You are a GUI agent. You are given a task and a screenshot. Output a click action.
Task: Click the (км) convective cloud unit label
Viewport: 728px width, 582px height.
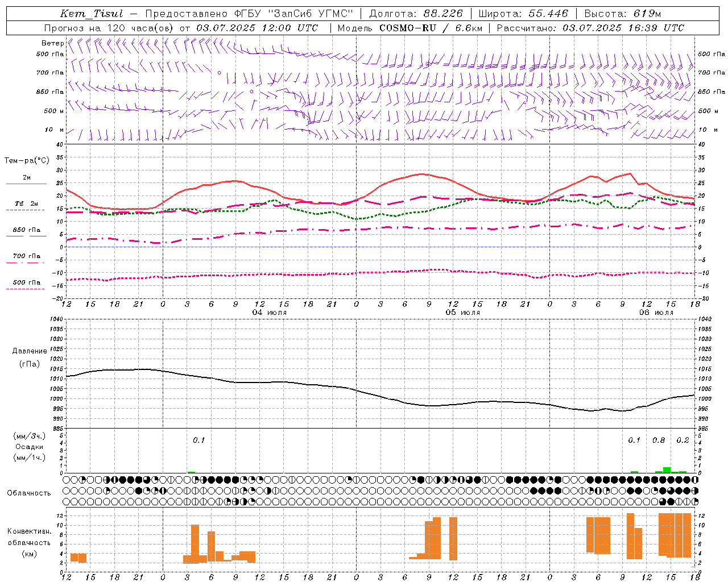tap(29, 553)
